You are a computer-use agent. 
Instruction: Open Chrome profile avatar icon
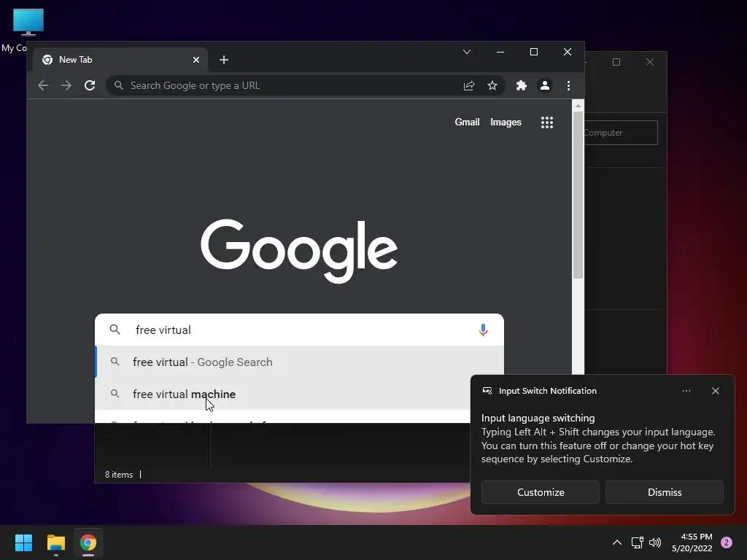point(544,85)
